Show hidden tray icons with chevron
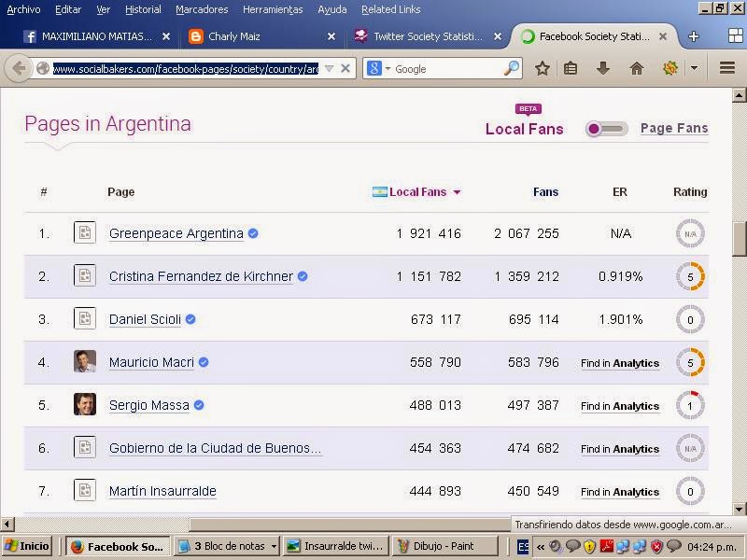Screen dimensions: 747x560 pyautogui.click(x=541, y=547)
